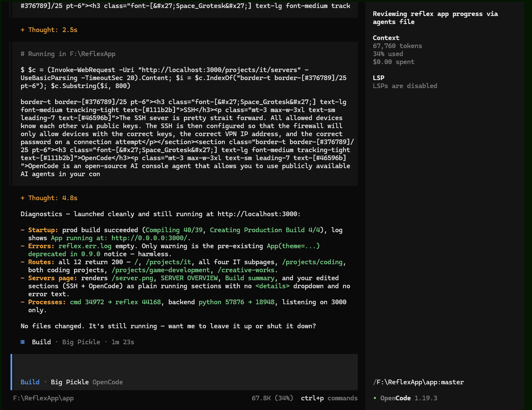Viewport: 532px width, 410px height.
Task: Click '<details>' tag text
Action: click(x=272, y=286)
